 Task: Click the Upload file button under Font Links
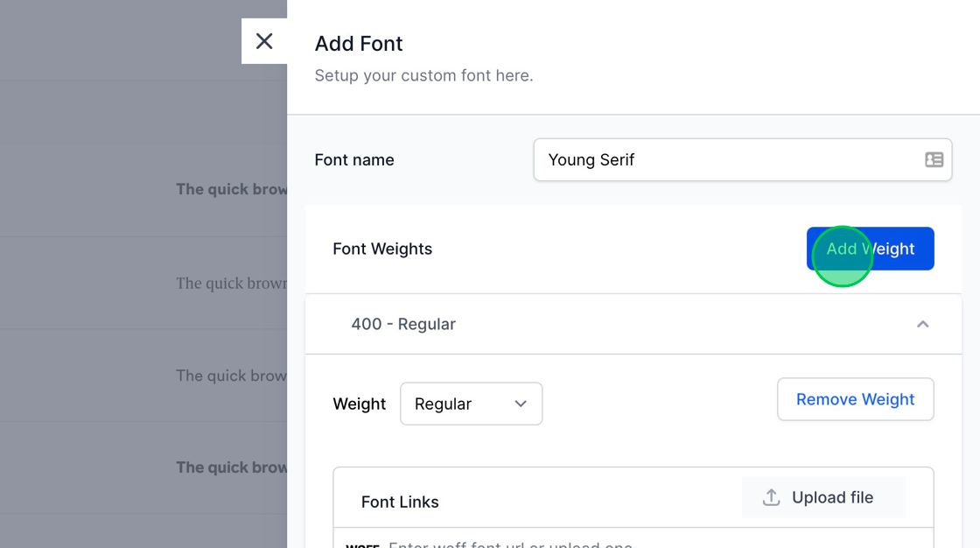tap(823, 497)
